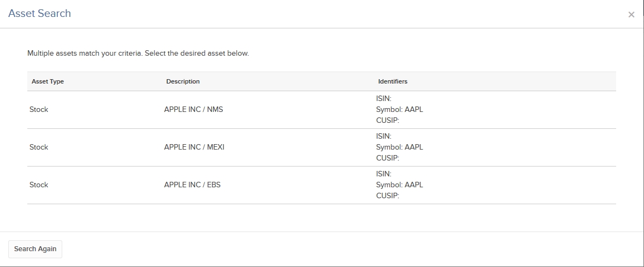
Task: Select the APPLE INC / NMS asset
Action: tap(193, 109)
